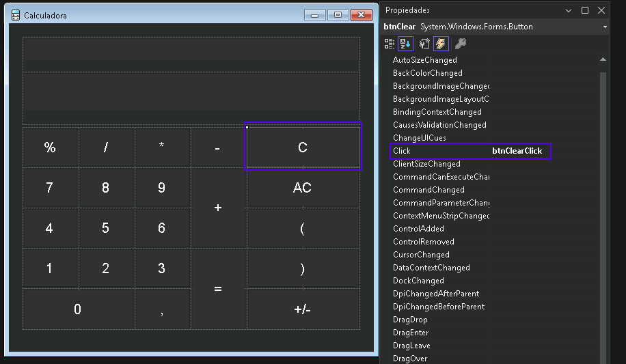Click the Calculadora window title icon
This screenshot has width=626, height=364.
pyautogui.click(x=16, y=15)
